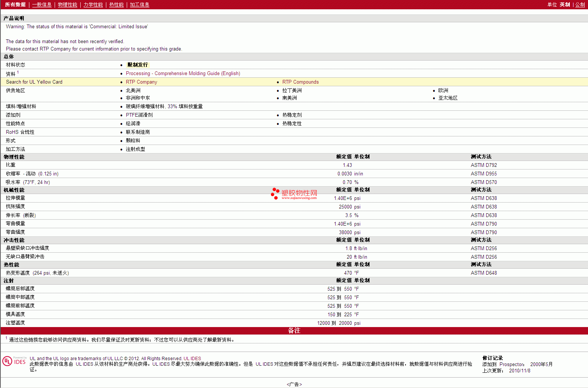The image size is (588, 388).
Task: Click the UL IDES logo icon
Action: tap(14, 361)
